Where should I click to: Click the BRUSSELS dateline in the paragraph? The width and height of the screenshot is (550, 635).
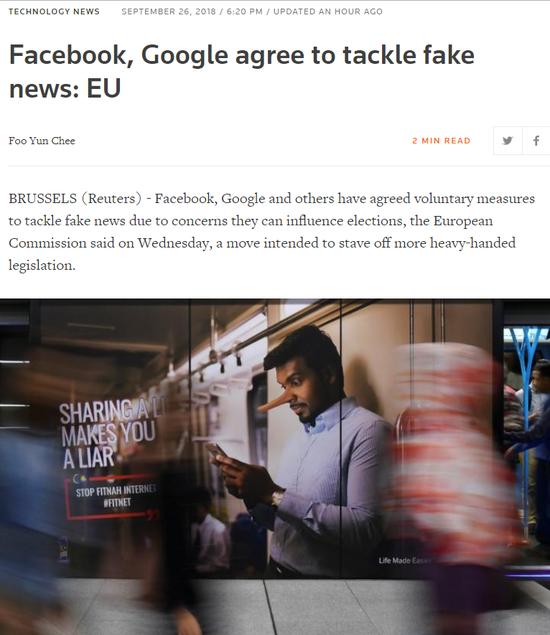pos(43,198)
